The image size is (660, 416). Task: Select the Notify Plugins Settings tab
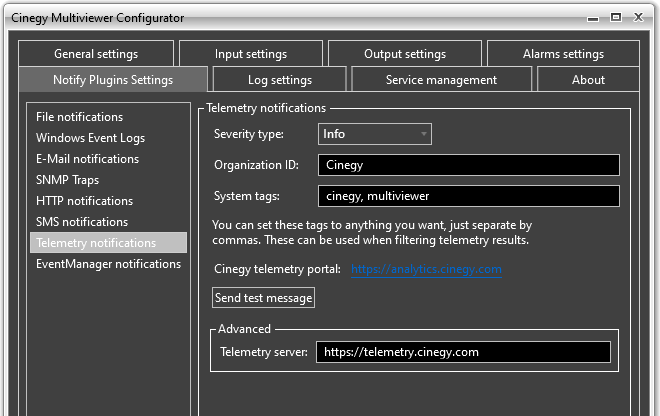point(113,79)
